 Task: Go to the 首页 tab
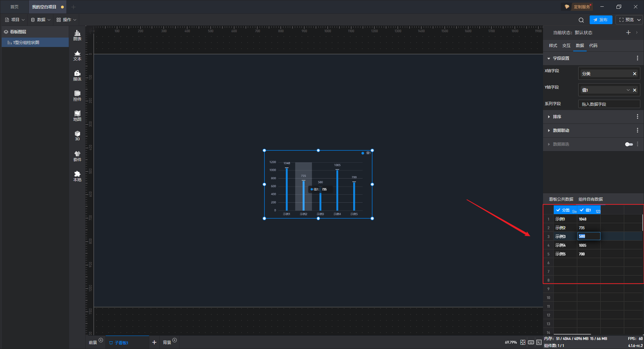(14, 7)
